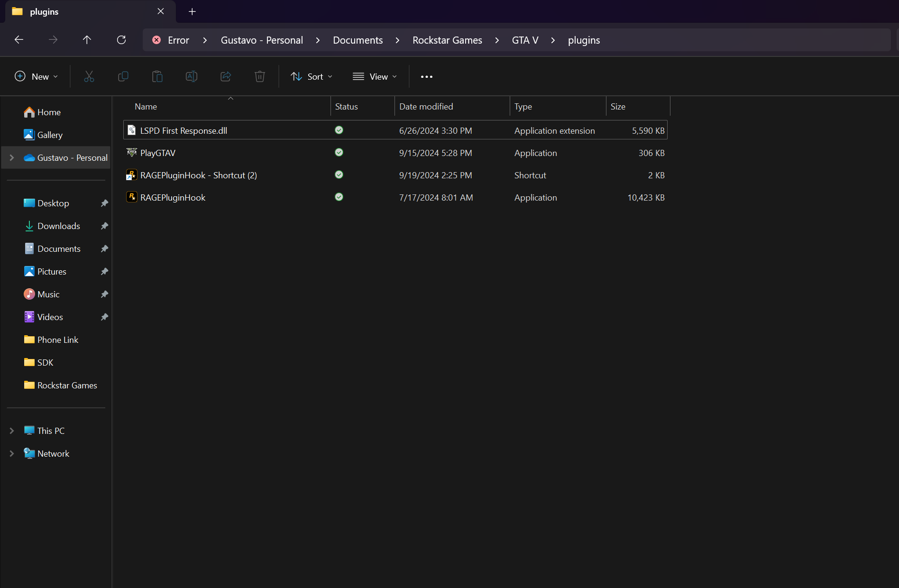
Task: Click the Paste clipboard icon
Action: (157, 76)
